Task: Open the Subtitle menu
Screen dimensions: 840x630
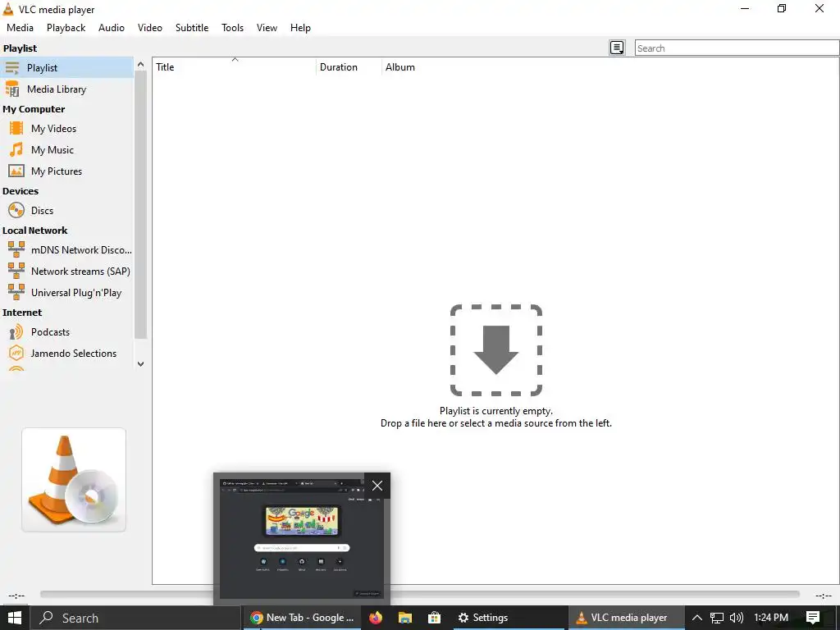Action: tap(192, 28)
